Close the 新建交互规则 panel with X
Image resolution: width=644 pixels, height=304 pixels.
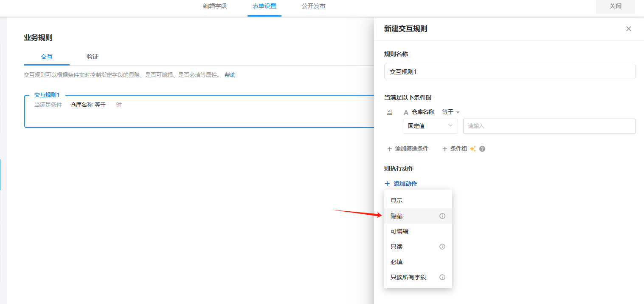tap(629, 29)
